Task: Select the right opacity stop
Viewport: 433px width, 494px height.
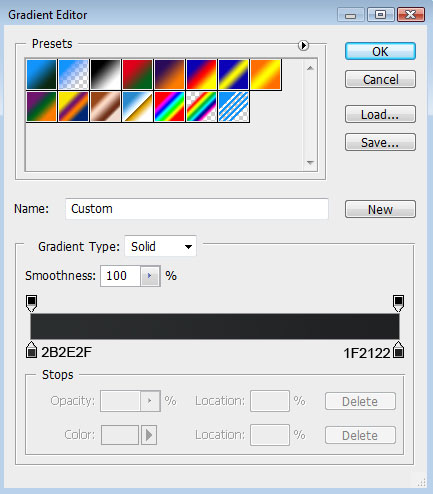Action: [x=398, y=303]
